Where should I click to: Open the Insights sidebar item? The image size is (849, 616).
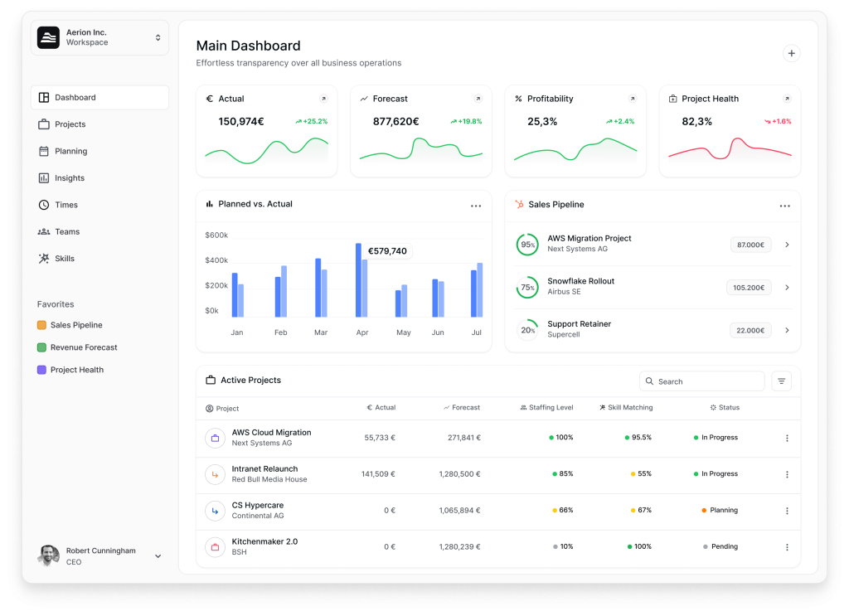click(70, 178)
